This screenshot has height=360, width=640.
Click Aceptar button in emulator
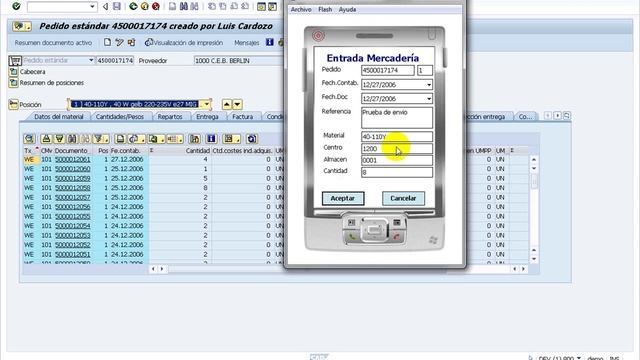coord(343,198)
